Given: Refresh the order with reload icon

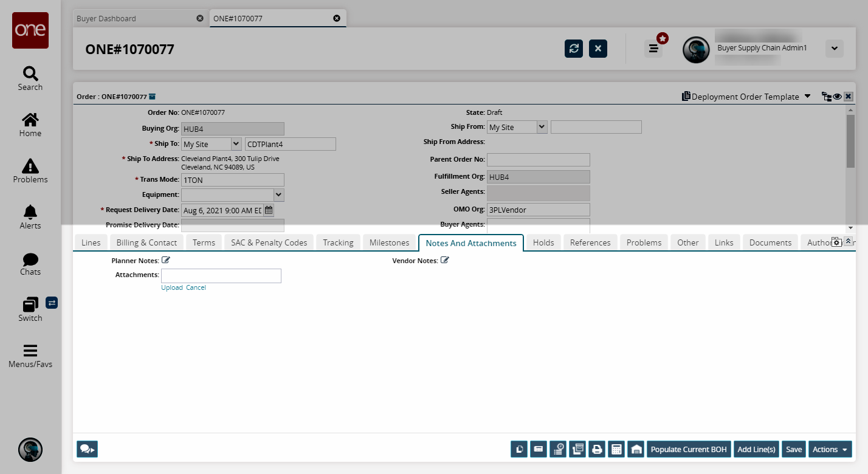Looking at the screenshot, I should pos(574,49).
